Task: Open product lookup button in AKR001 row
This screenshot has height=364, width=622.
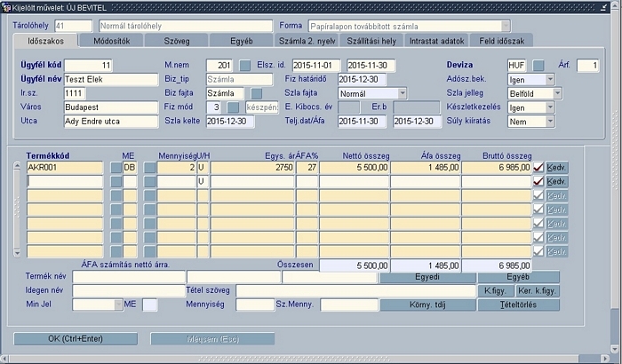Action: coord(116,168)
